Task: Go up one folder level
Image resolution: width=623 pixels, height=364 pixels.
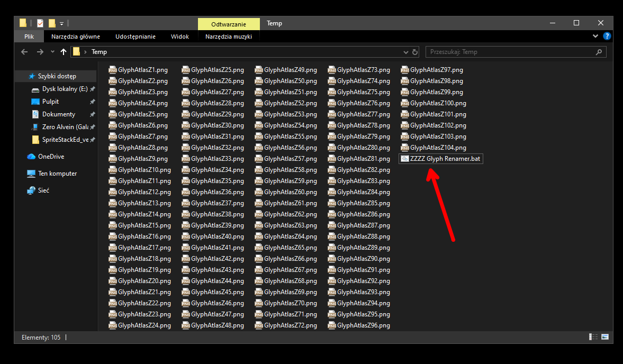Action: point(64,52)
